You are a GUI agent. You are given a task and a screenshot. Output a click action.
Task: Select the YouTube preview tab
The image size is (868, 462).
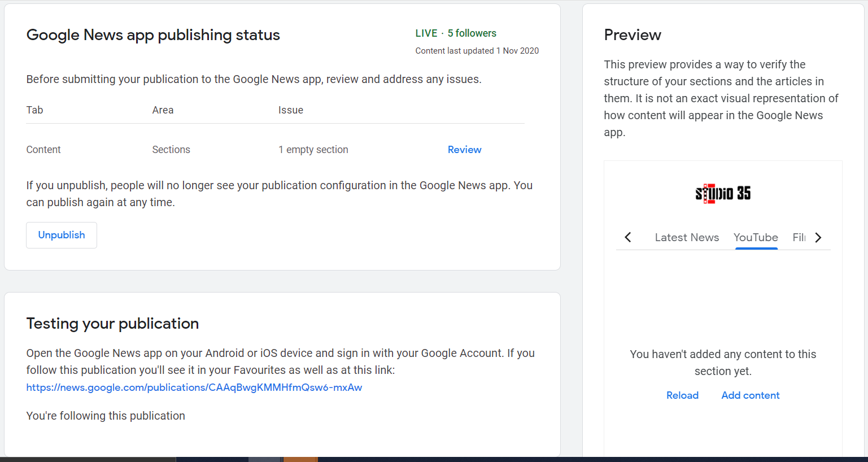coord(756,237)
